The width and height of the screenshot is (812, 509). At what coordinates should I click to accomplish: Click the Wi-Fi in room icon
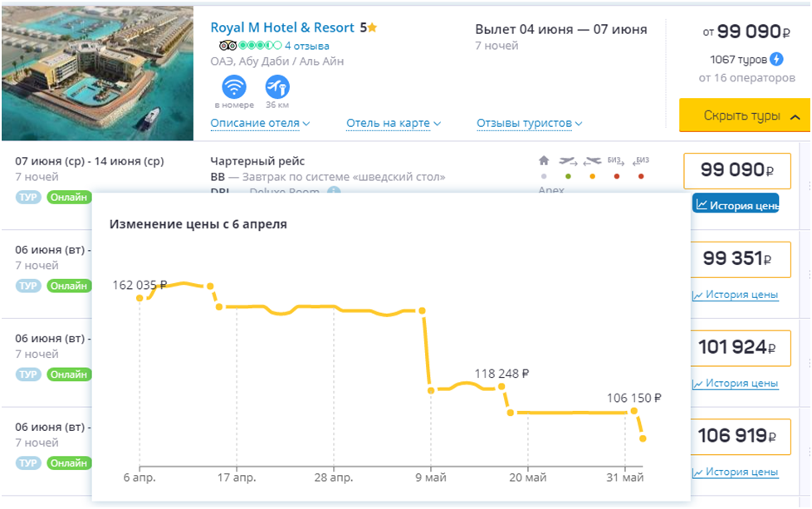click(x=235, y=87)
